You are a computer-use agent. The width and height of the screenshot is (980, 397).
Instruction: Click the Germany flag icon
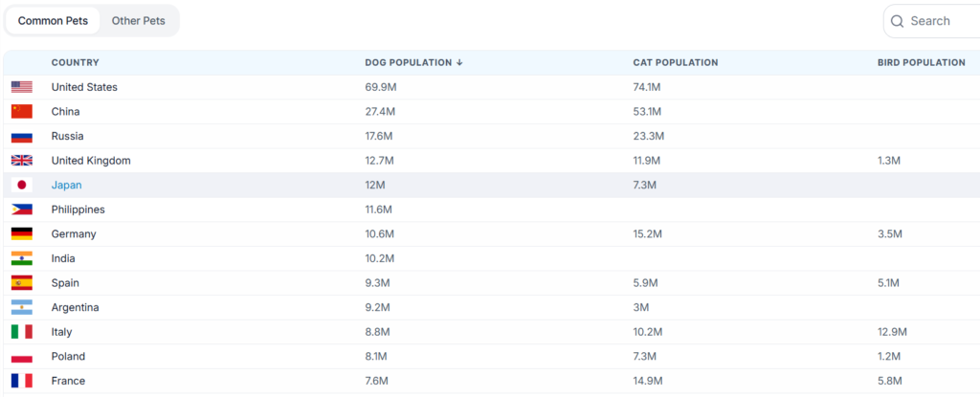(x=22, y=234)
